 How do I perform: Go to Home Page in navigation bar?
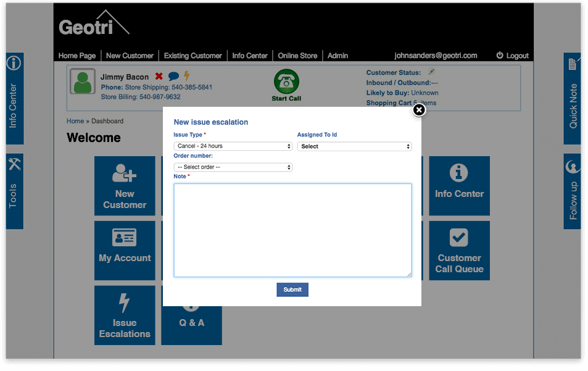click(77, 56)
